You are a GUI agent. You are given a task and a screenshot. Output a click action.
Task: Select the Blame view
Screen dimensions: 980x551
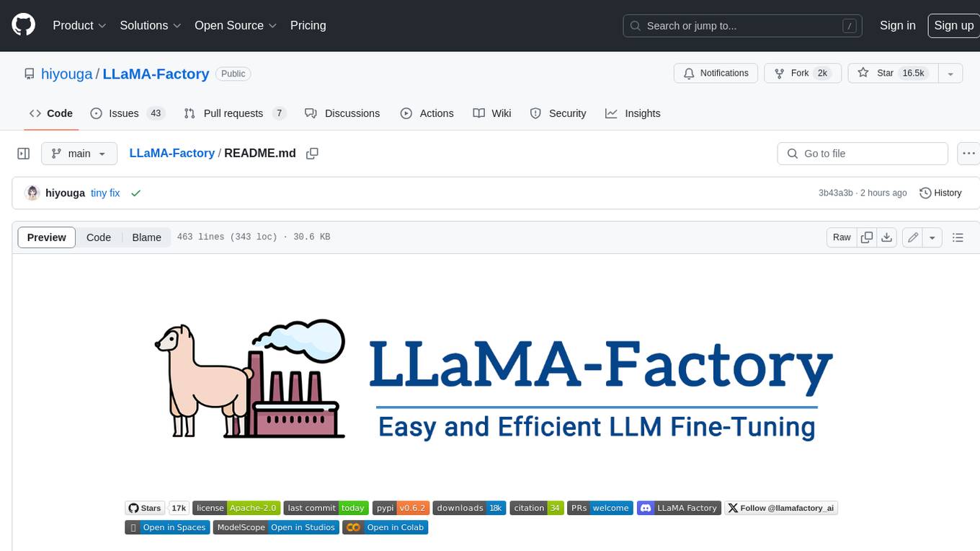pos(146,237)
